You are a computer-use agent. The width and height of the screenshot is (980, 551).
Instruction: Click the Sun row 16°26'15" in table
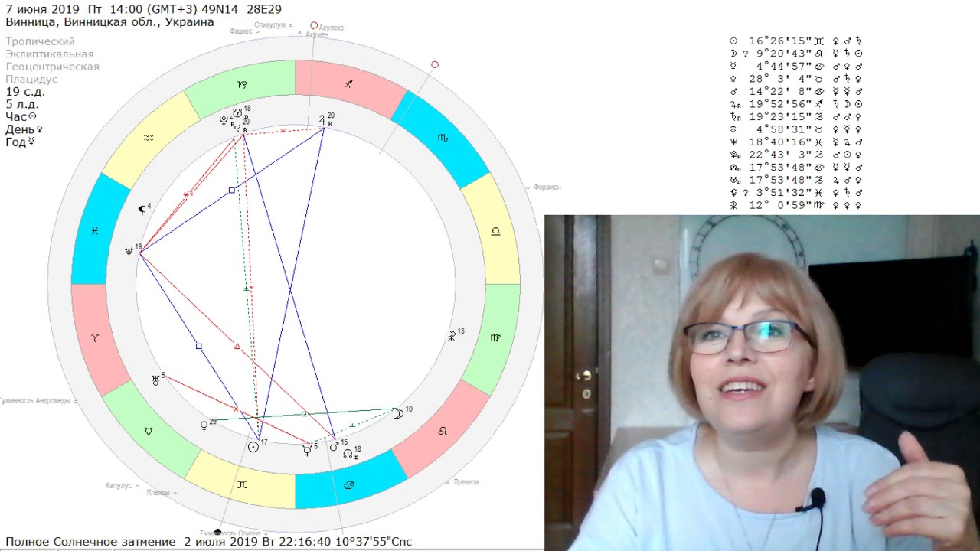coord(796,41)
